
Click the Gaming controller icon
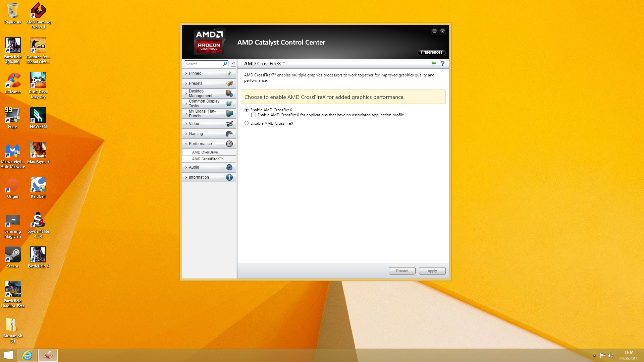tap(229, 134)
